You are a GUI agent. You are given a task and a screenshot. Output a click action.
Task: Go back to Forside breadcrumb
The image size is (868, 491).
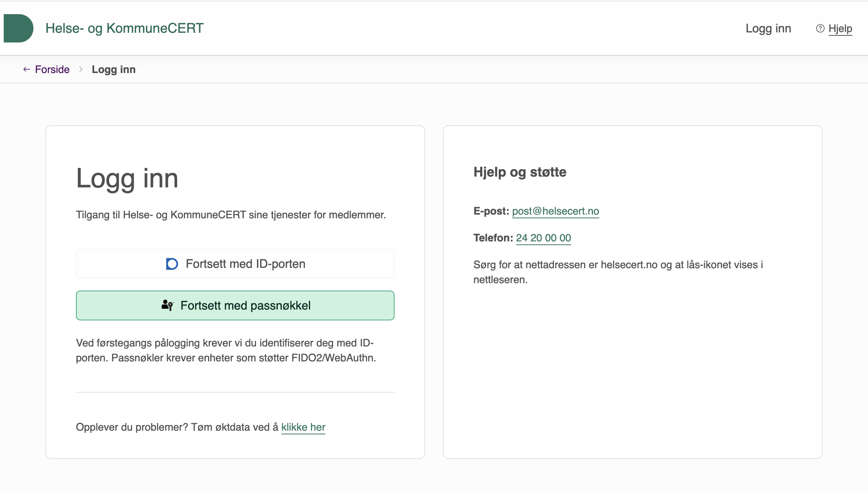[x=52, y=69]
